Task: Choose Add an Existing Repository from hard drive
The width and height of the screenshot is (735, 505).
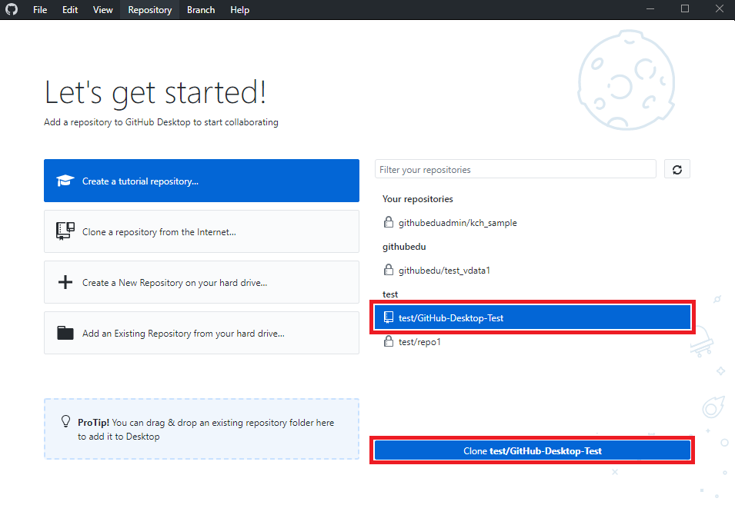Action: (x=202, y=333)
